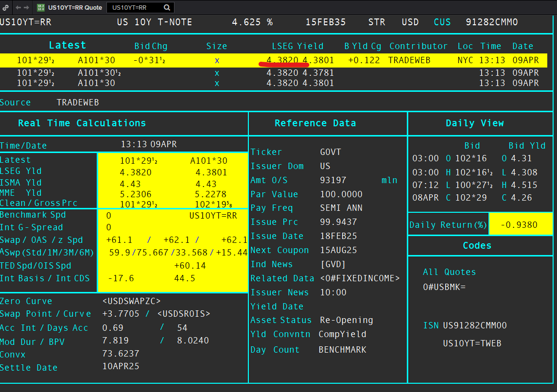557x392 pixels.
Task: Click Issuer News time 10:00
Action: coord(333,292)
